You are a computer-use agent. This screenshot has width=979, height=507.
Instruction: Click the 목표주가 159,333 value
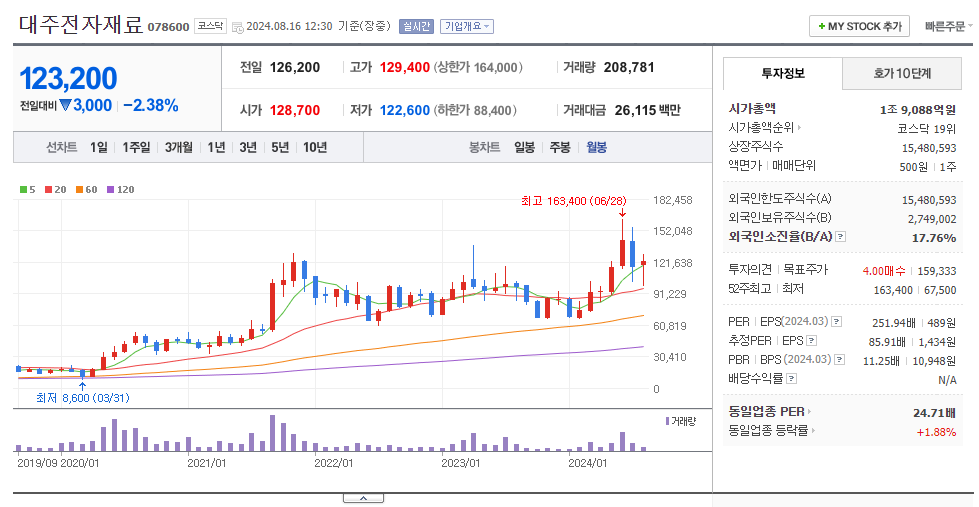(x=936, y=271)
